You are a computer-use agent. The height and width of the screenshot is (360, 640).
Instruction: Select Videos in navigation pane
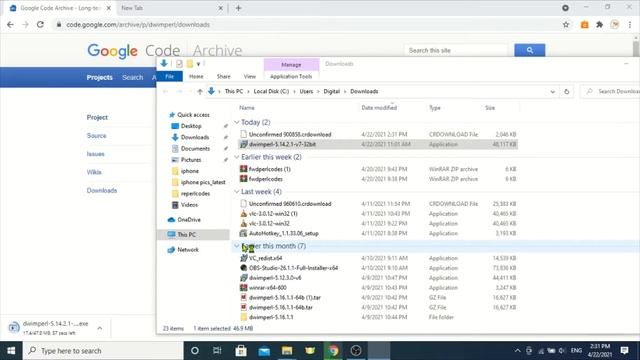point(189,205)
